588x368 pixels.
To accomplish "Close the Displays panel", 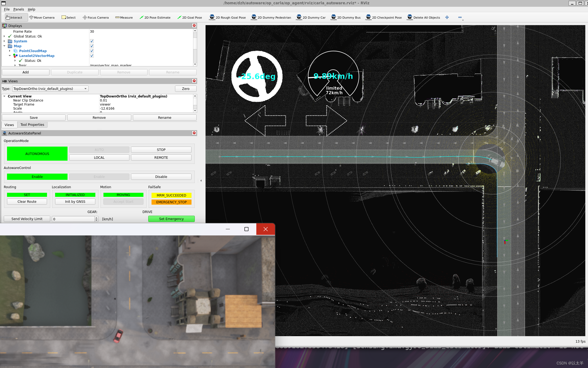I will click(x=194, y=25).
